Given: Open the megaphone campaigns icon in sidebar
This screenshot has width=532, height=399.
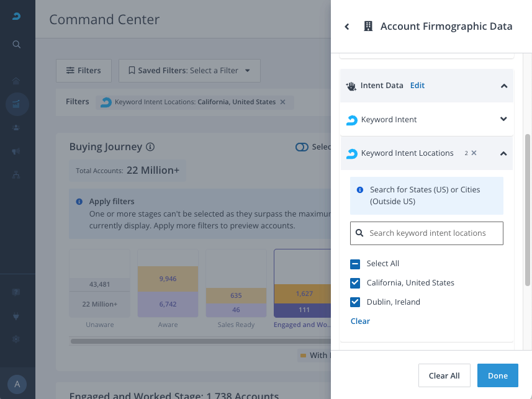Looking at the screenshot, I should click(x=17, y=151).
